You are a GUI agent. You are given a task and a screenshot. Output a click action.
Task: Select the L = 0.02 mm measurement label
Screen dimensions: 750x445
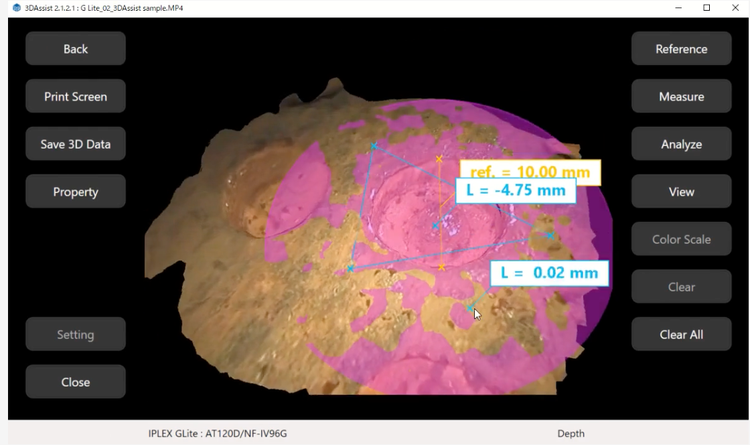point(549,273)
